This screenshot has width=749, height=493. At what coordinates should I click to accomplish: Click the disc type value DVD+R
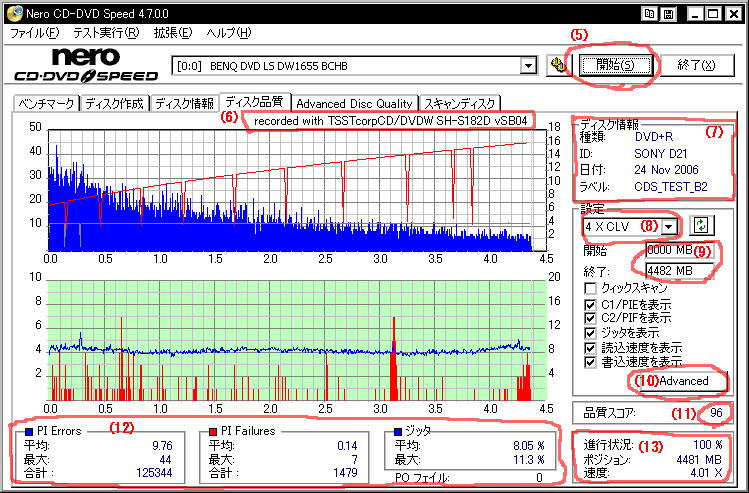653,137
